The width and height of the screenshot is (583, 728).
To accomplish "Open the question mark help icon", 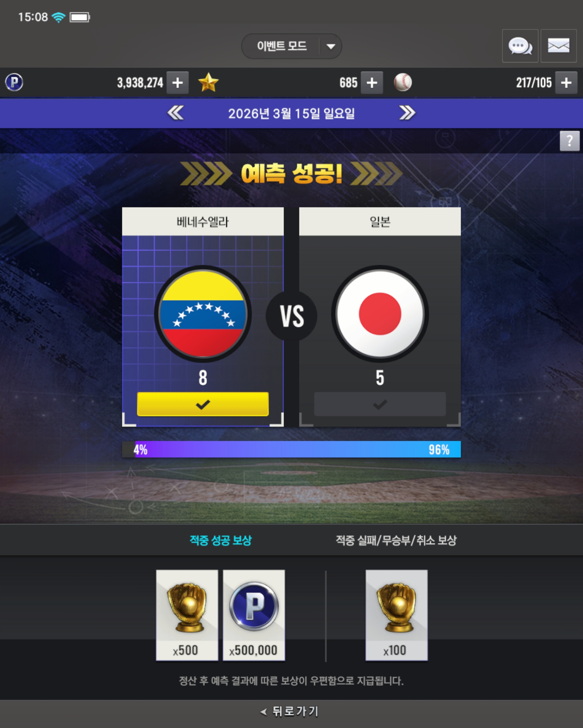I will click(x=569, y=141).
